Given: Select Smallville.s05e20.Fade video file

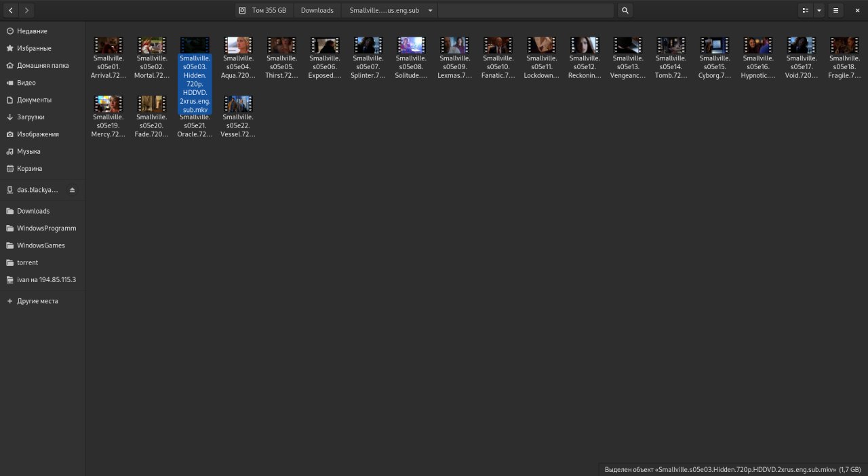Looking at the screenshot, I should click(x=152, y=117).
